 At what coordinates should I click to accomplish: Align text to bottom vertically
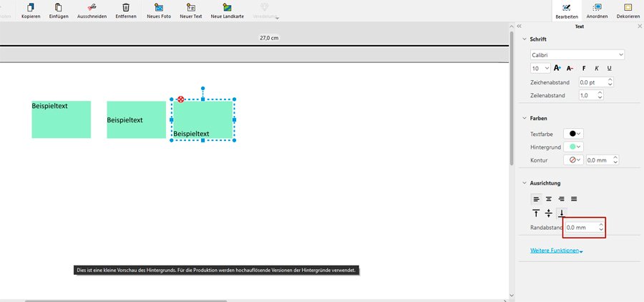[x=562, y=213]
